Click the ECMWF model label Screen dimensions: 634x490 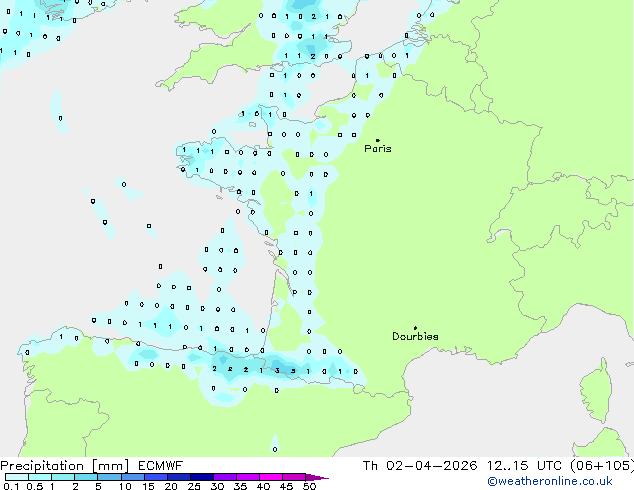161,466
